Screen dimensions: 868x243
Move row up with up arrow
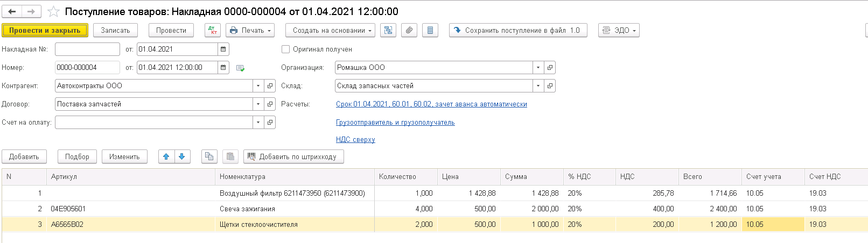click(x=166, y=156)
